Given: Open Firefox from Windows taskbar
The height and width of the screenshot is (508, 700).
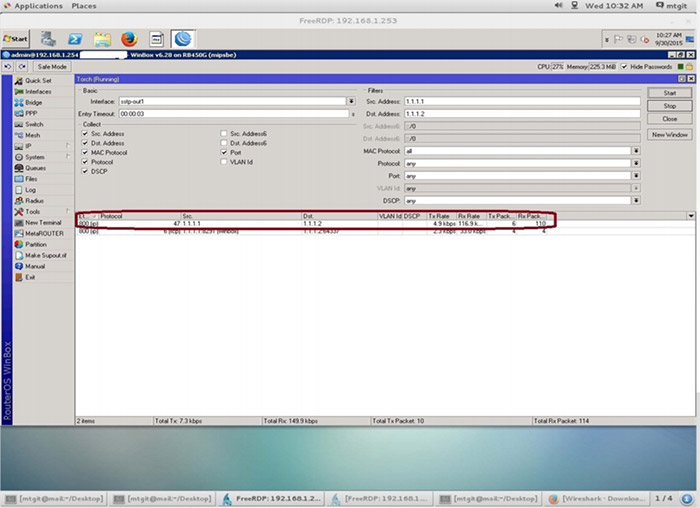Looking at the screenshot, I should coord(129,39).
